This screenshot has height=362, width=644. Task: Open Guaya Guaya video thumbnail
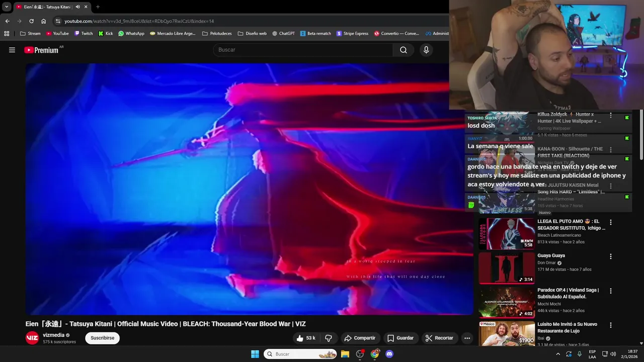[x=507, y=268]
